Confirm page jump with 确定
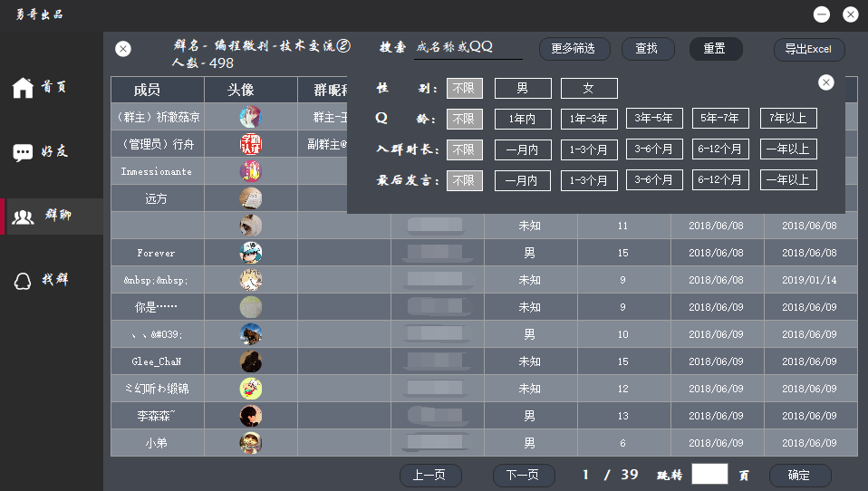The image size is (868, 491). tap(800, 475)
